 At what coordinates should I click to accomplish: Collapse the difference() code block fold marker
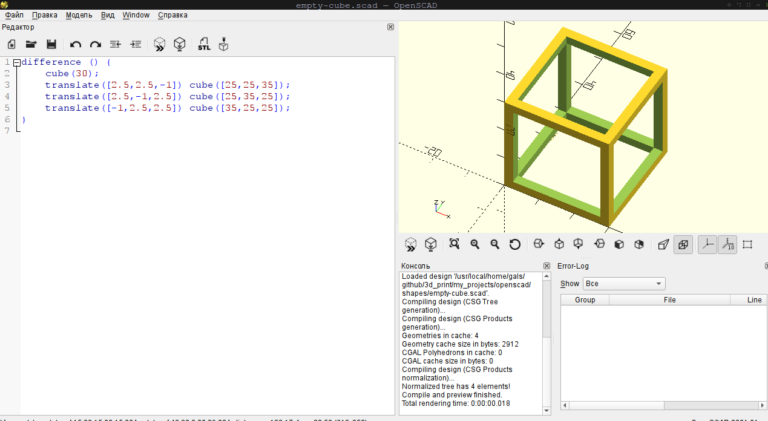click(17, 63)
